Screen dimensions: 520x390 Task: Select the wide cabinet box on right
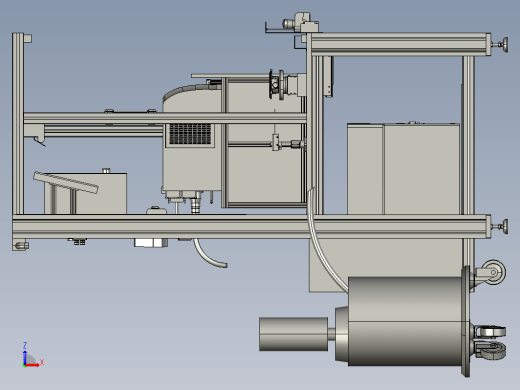(x=422, y=169)
